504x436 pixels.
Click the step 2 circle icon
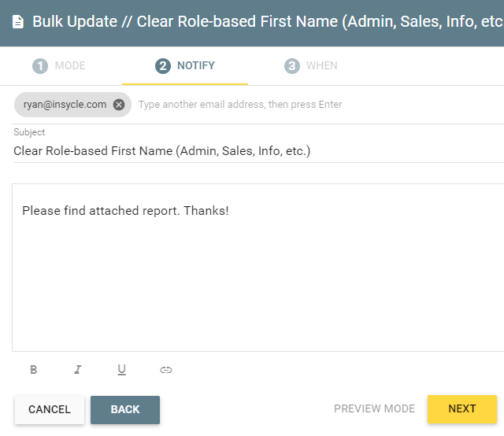163,66
